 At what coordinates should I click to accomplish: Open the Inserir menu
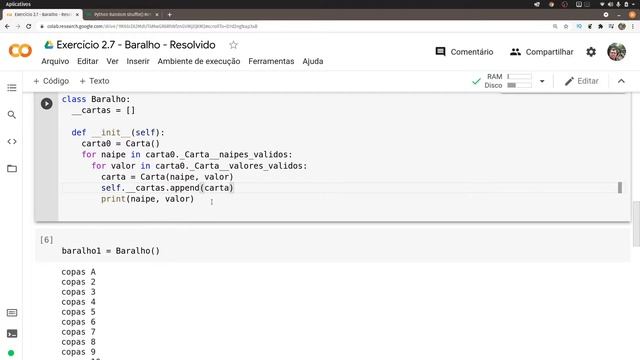click(138, 61)
